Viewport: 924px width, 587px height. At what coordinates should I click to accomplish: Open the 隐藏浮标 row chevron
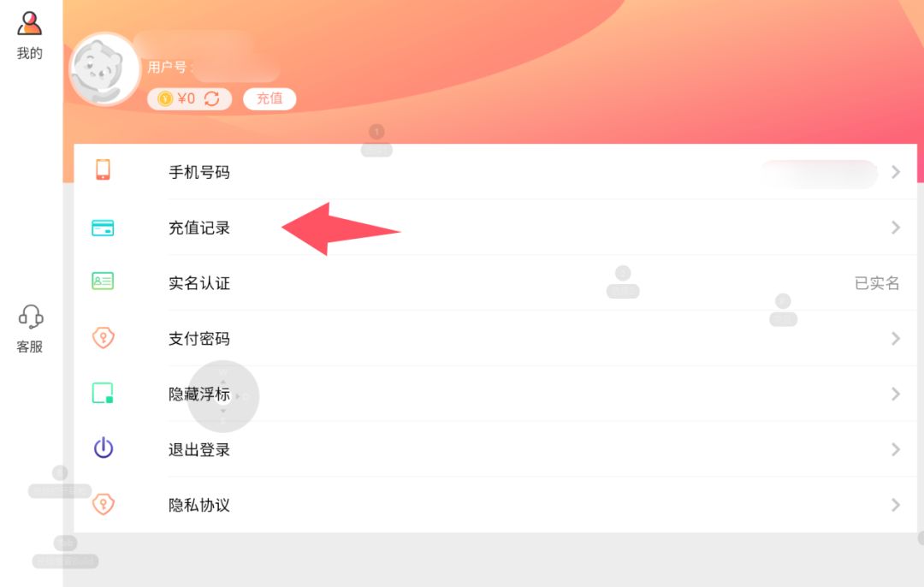pyautogui.click(x=896, y=394)
